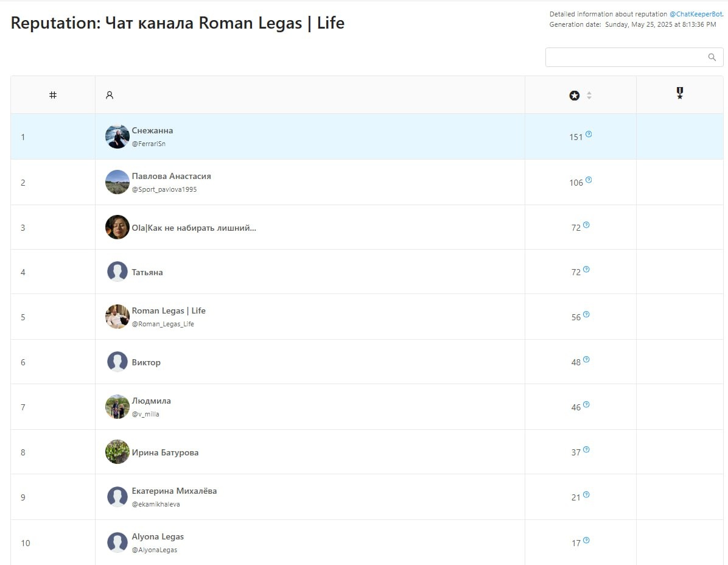
Task: Click Виктор's default avatar icon
Action: (x=117, y=362)
